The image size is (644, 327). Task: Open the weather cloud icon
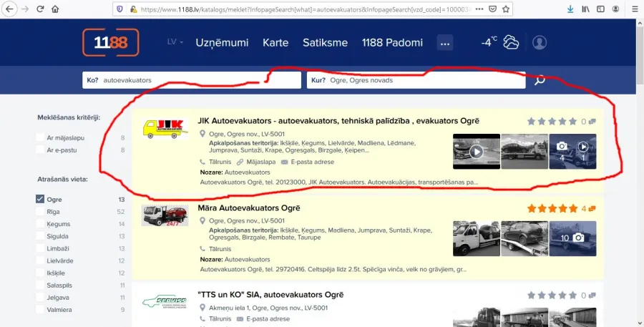pyautogui.click(x=511, y=42)
